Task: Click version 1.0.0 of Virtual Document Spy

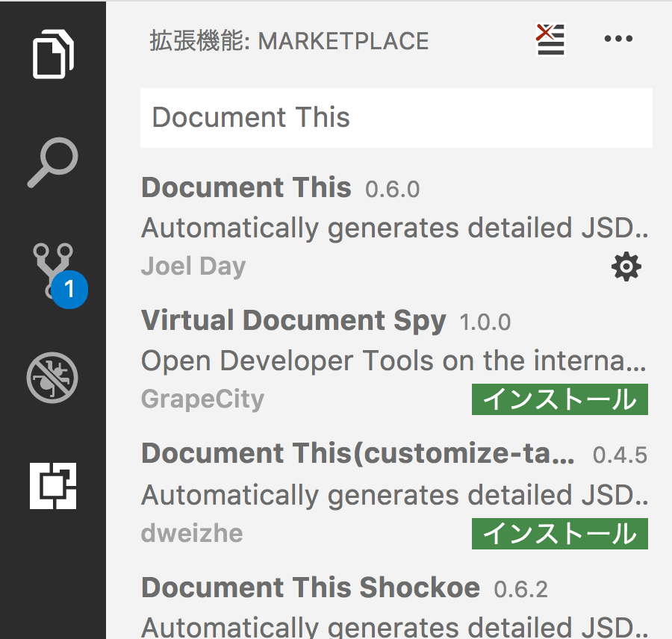Action: pyautogui.click(x=485, y=322)
